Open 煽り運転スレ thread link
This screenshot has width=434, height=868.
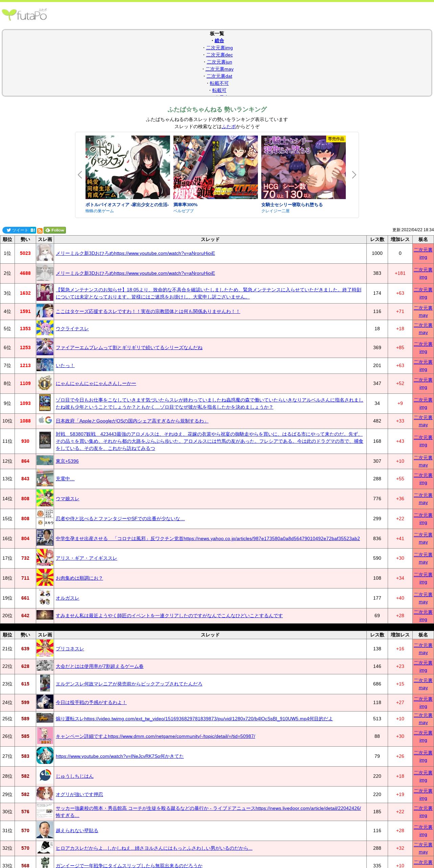coord(194,719)
